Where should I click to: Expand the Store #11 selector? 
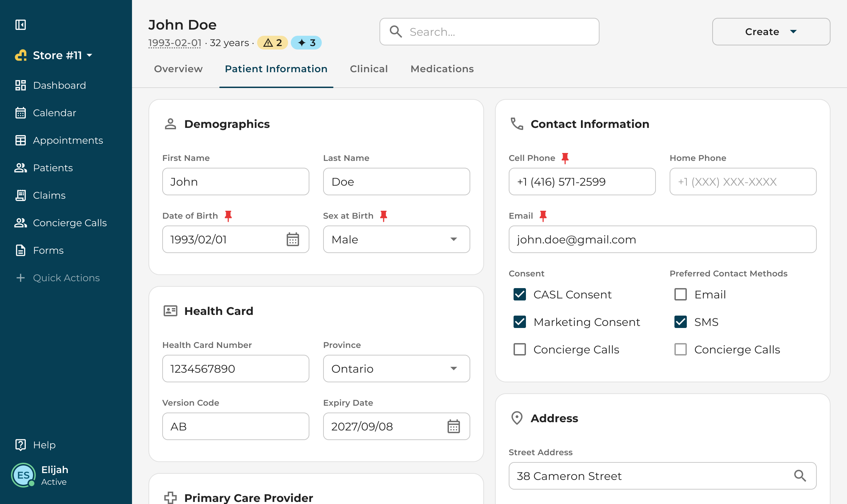click(x=54, y=55)
